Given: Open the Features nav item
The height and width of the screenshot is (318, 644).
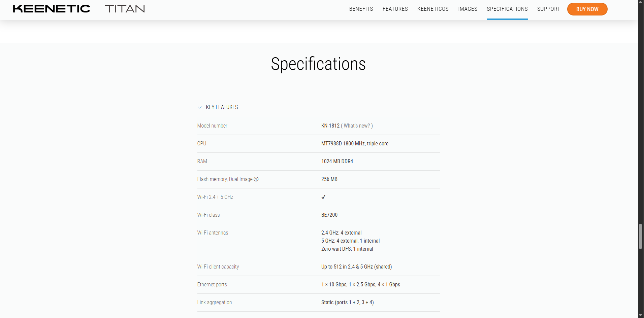Looking at the screenshot, I should pos(395,9).
